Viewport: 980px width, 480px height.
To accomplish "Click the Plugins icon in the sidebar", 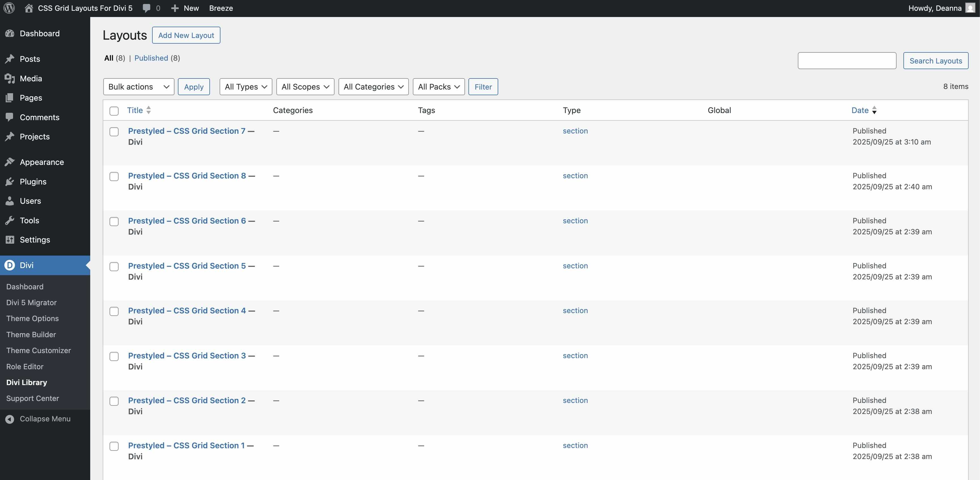I will point(10,182).
